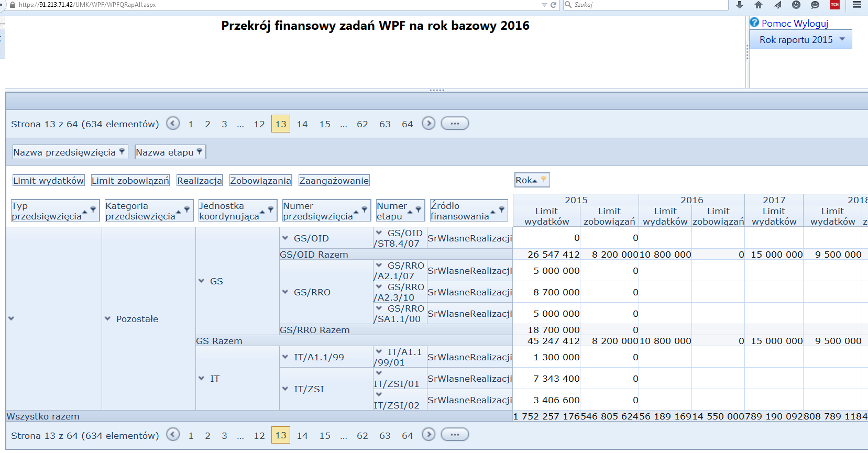Select the Zaangażowanie data field
The image size is (868, 453).
point(334,180)
